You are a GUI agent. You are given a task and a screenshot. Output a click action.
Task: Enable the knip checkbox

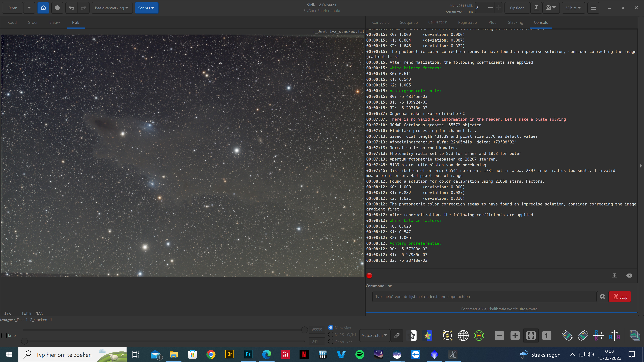[x=4, y=336]
